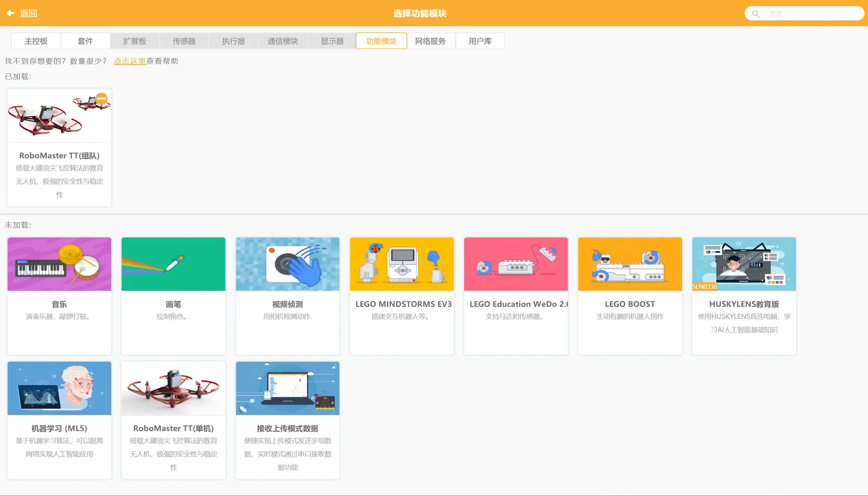Open the 用户库 tab
Screen dimensions: 868x496
480,41
